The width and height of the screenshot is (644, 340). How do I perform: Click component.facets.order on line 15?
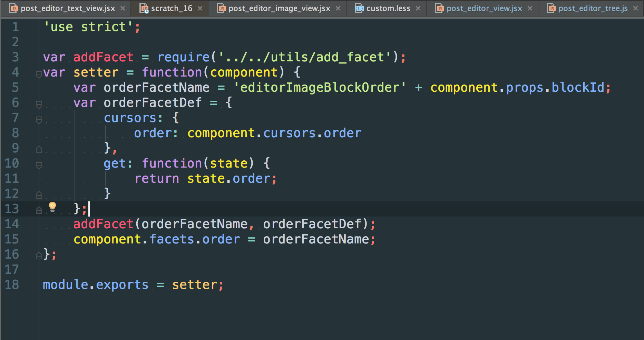tap(157, 239)
